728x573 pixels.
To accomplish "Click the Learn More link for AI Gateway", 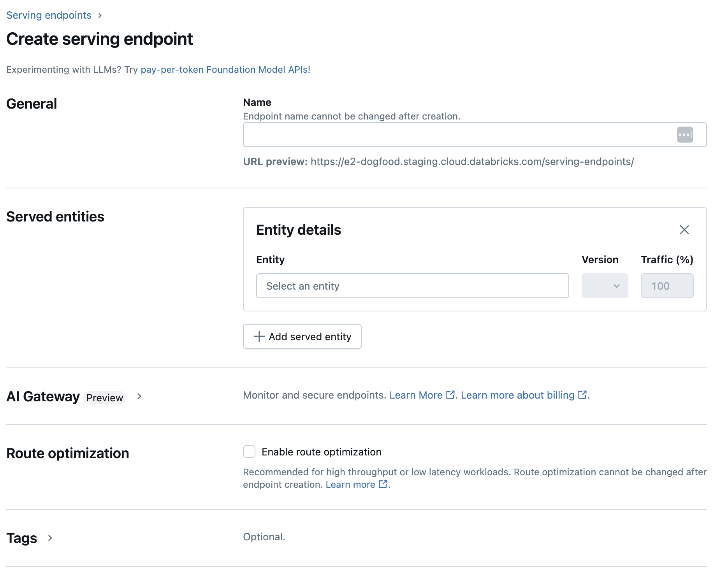I will [x=417, y=395].
